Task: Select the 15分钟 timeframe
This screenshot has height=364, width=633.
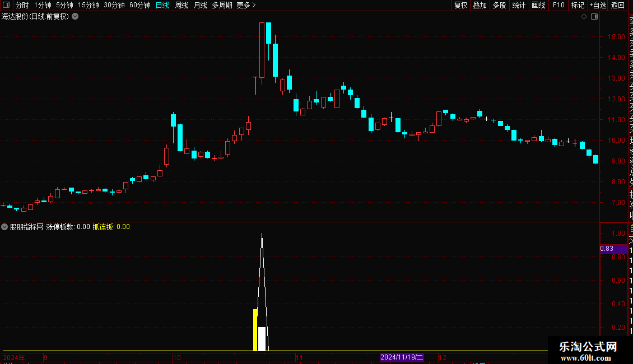Action: pos(89,5)
